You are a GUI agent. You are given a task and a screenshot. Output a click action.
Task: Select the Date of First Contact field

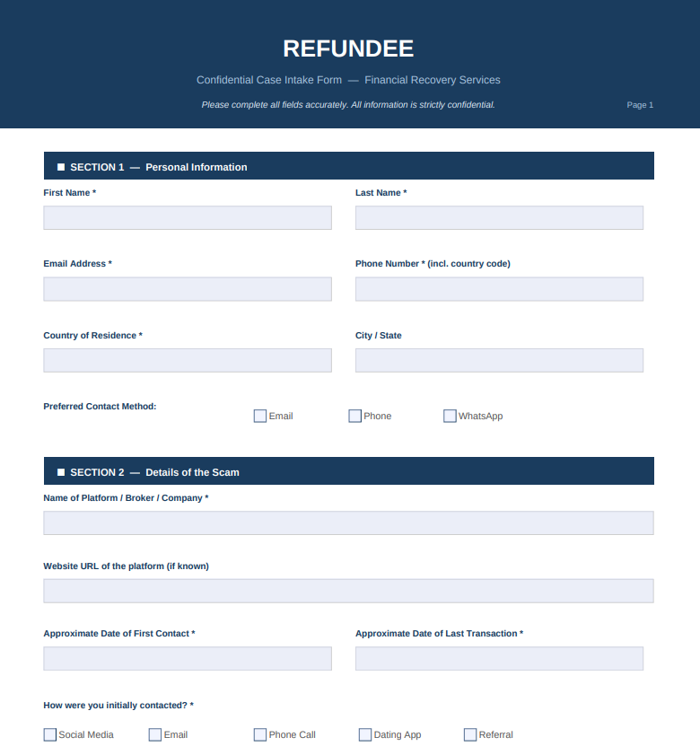188,659
